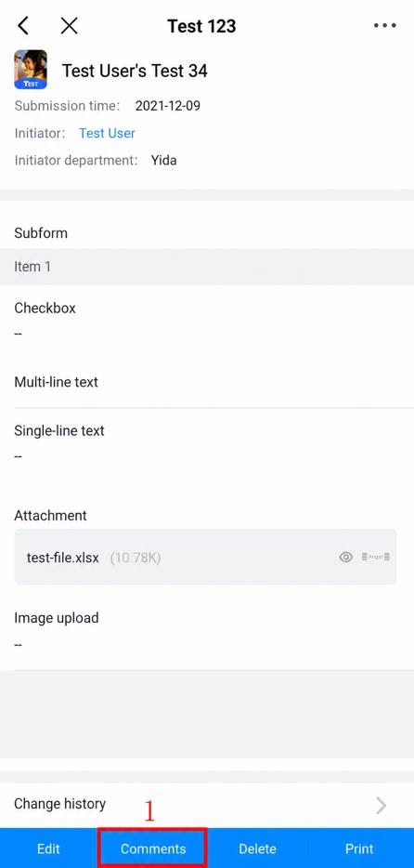Close the page with the X icon

pos(69,25)
